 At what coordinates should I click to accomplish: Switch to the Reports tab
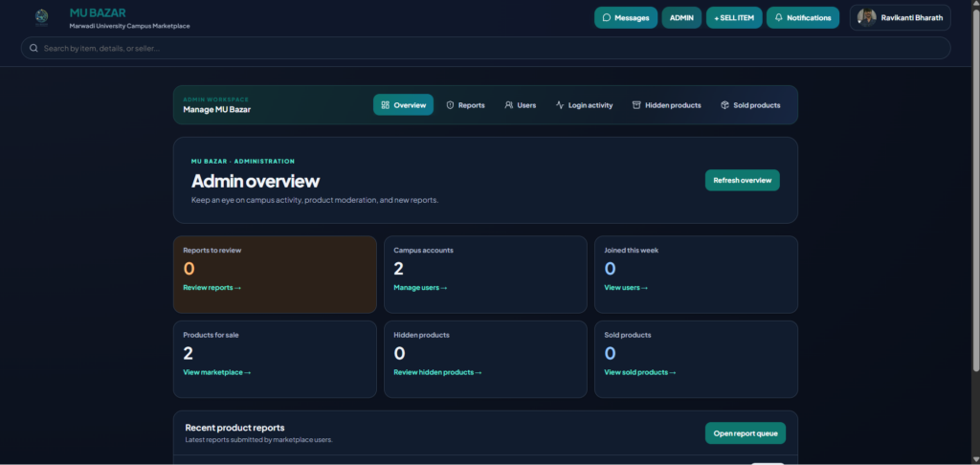click(466, 105)
